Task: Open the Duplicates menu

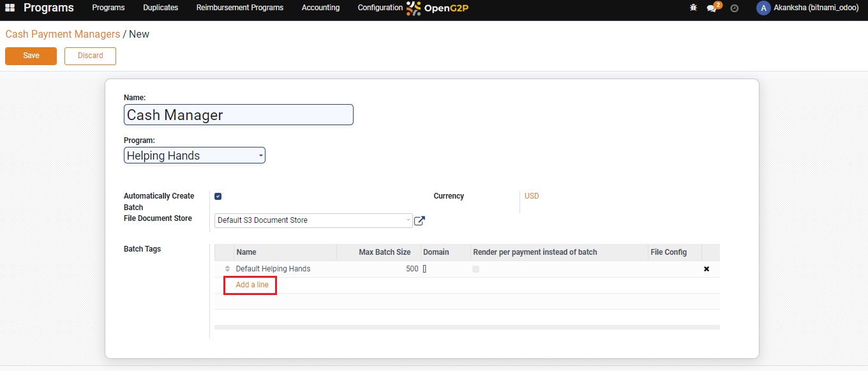Action: tap(160, 8)
